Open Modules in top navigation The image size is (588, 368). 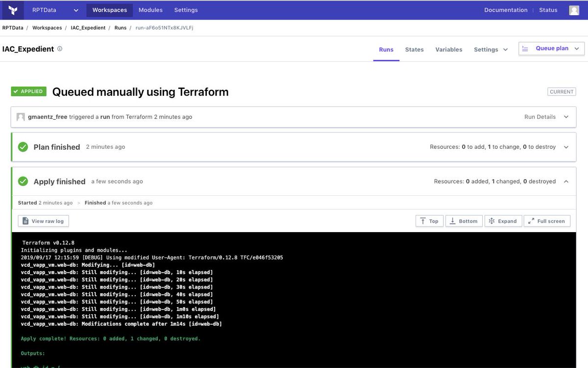(x=150, y=10)
